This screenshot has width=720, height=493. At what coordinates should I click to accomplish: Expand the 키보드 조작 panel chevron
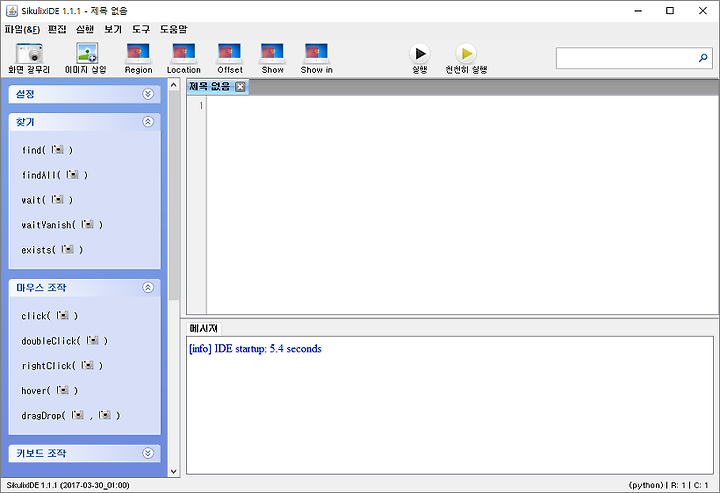pyautogui.click(x=148, y=453)
